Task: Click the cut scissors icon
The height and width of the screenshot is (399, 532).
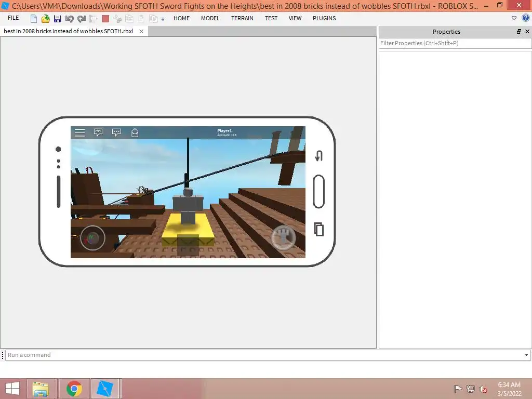Action: point(117,19)
